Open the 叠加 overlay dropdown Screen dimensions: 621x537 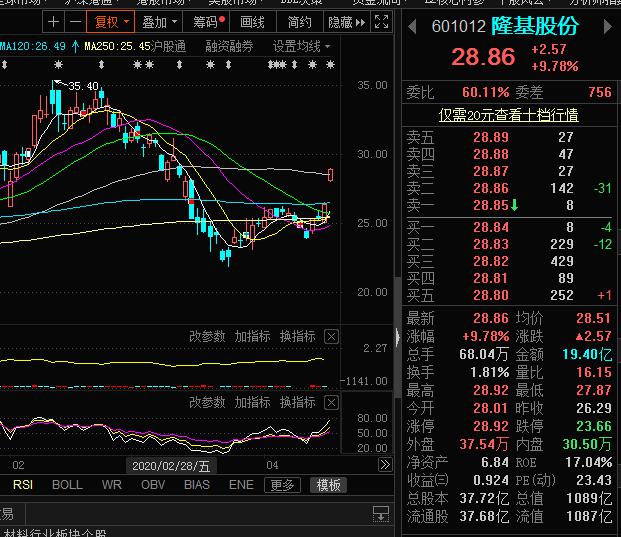pyautogui.click(x=159, y=21)
